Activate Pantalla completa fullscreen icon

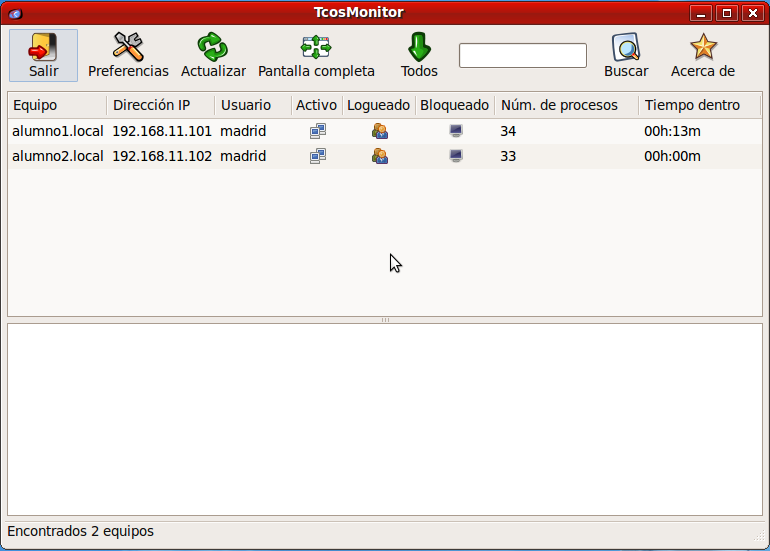click(316, 47)
